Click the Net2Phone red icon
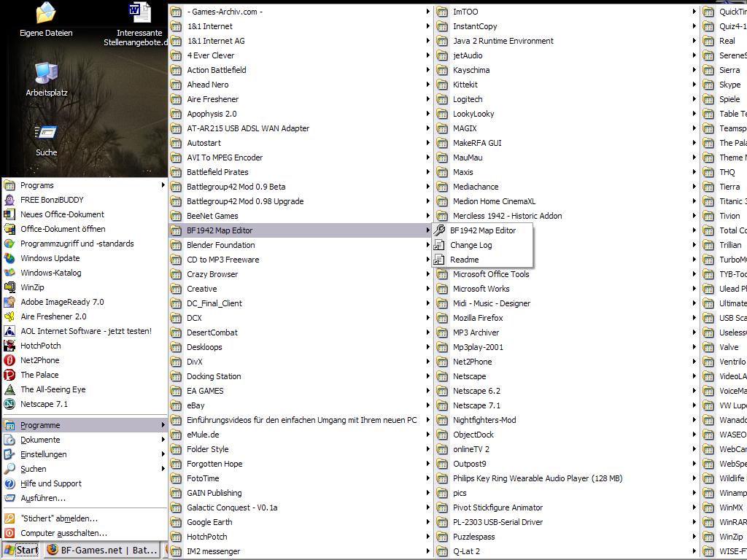Image resolution: width=747 pixels, height=560 pixels. (9, 360)
